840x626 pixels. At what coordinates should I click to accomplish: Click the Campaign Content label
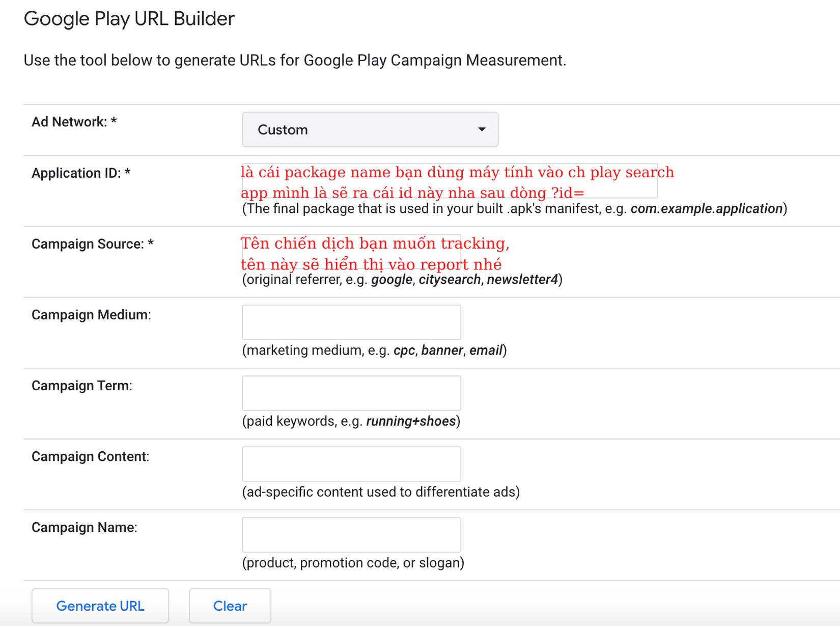click(90, 456)
